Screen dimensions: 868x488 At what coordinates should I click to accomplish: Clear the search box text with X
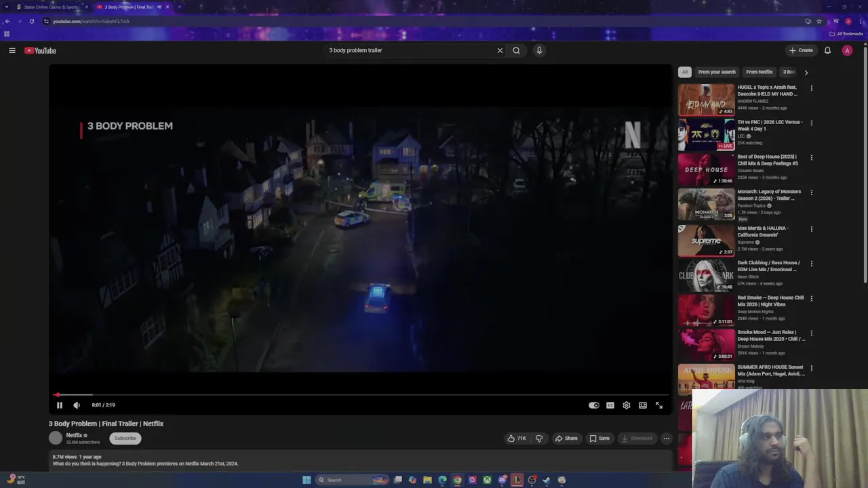tap(500, 50)
